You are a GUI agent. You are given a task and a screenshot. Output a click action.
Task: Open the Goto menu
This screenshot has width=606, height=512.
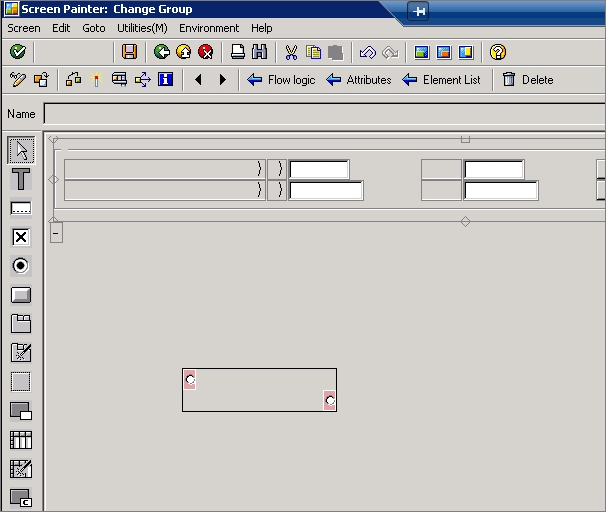tap(93, 28)
